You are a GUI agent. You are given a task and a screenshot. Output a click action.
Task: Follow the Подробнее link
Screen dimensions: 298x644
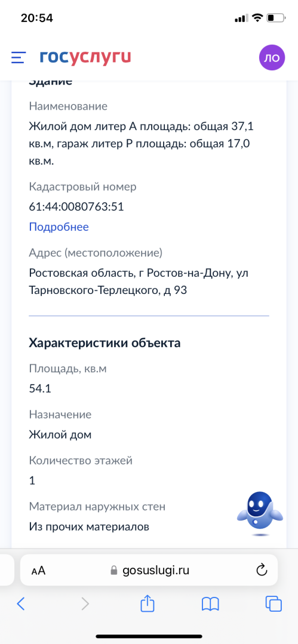59,227
